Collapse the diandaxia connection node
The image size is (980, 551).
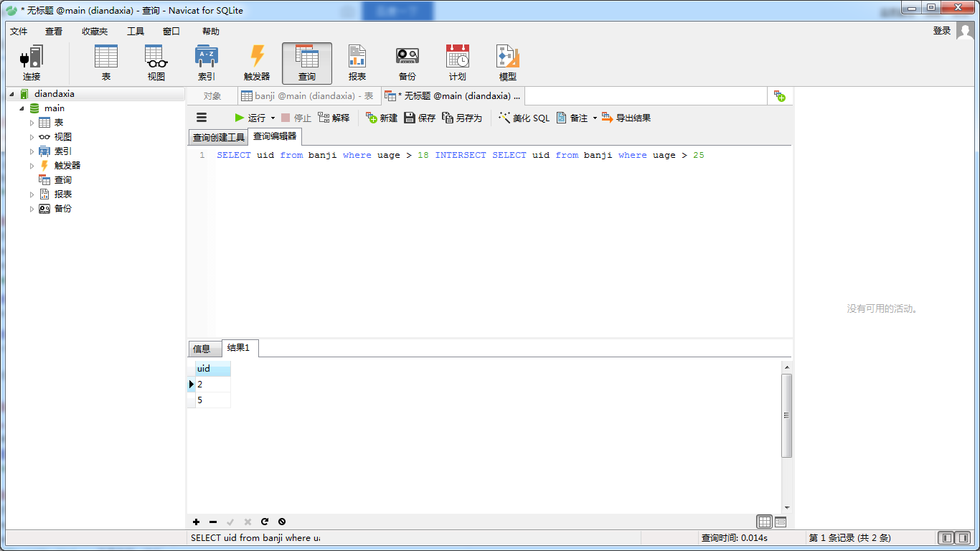click(x=12, y=94)
